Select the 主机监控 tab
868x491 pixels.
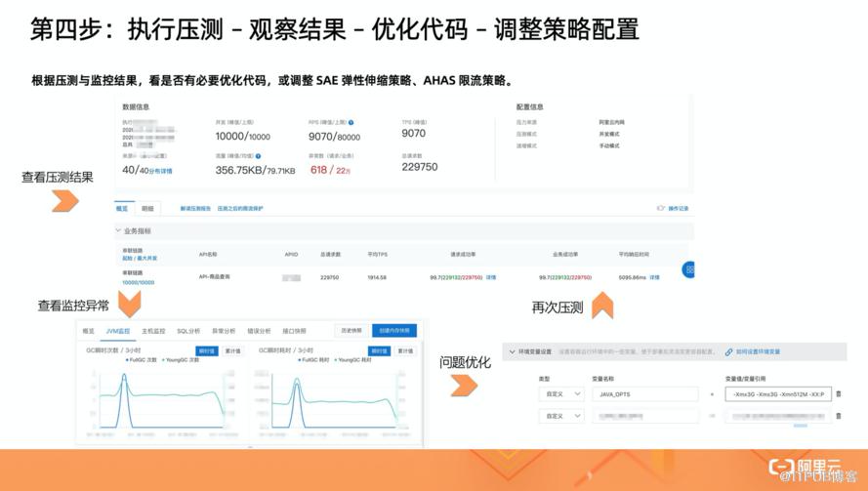tap(153, 331)
